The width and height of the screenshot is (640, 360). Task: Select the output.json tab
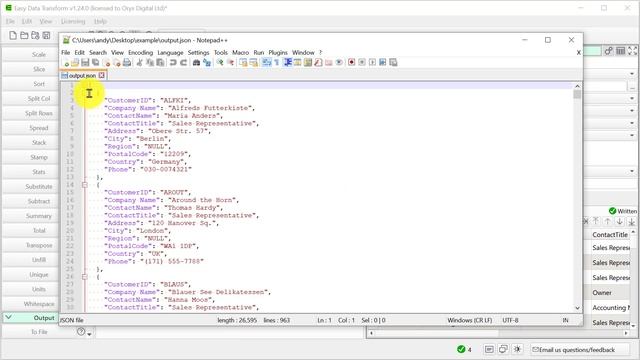tap(82, 76)
